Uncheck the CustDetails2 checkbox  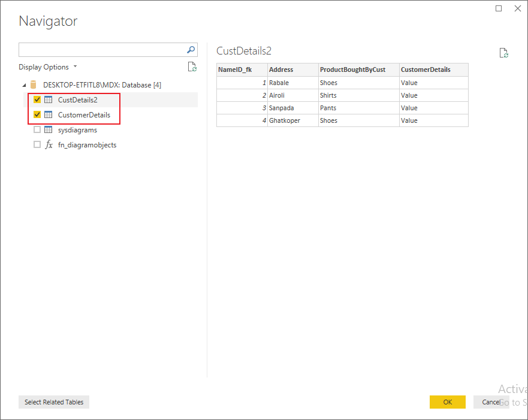click(37, 99)
